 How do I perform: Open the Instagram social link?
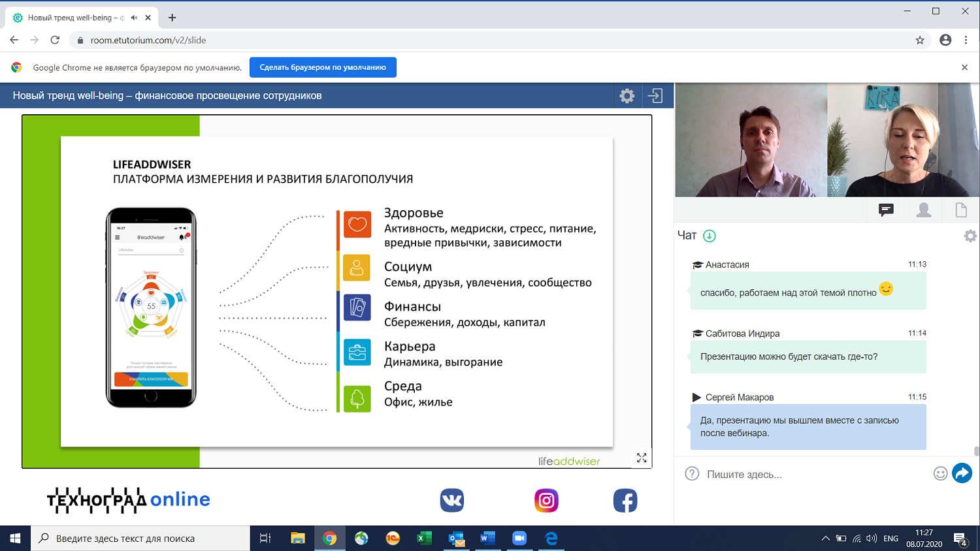coord(546,501)
